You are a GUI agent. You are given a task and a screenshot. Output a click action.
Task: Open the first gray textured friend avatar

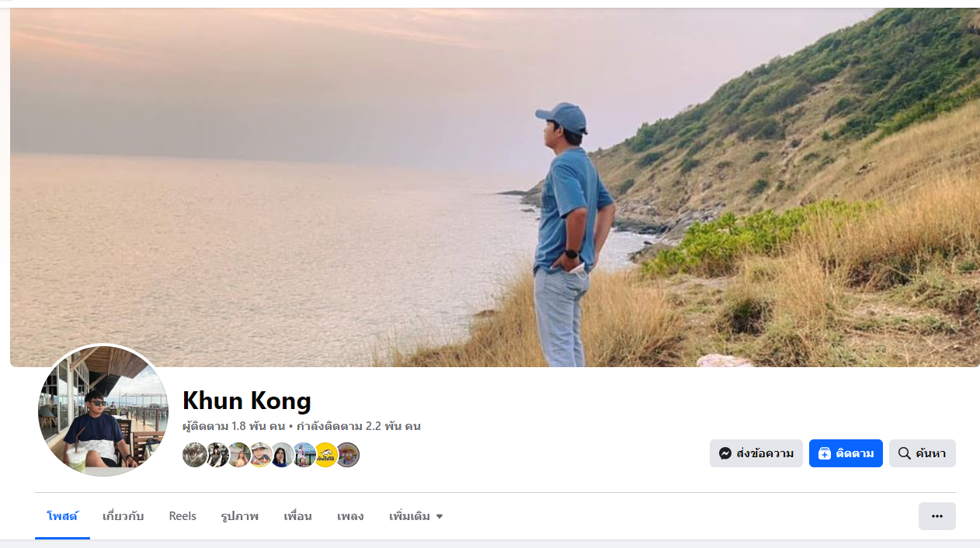pos(194,455)
